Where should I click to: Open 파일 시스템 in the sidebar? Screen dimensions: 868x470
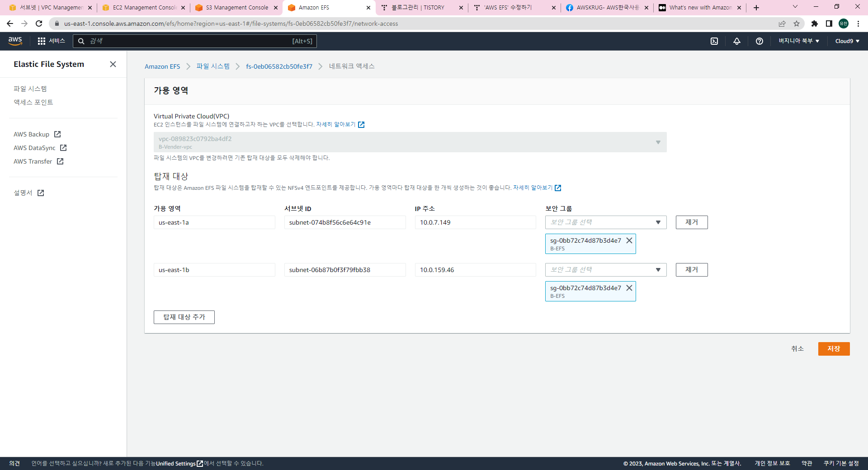tap(30, 89)
